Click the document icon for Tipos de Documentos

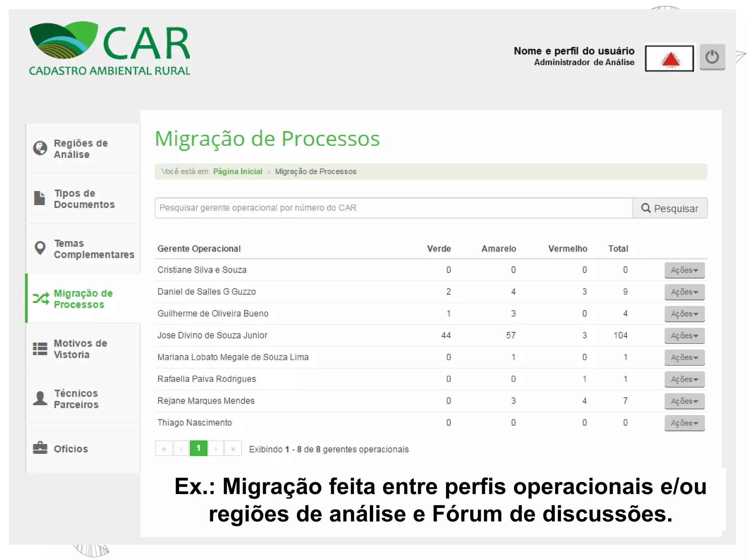(39, 198)
